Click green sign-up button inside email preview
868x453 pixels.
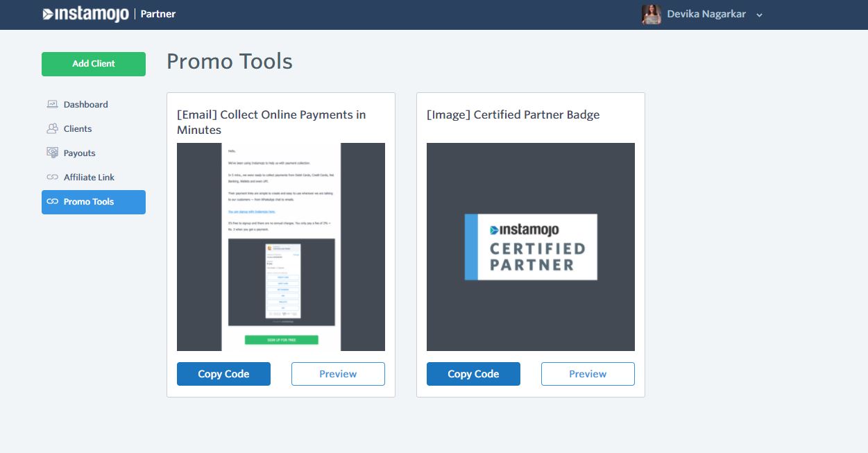click(x=281, y=340)
